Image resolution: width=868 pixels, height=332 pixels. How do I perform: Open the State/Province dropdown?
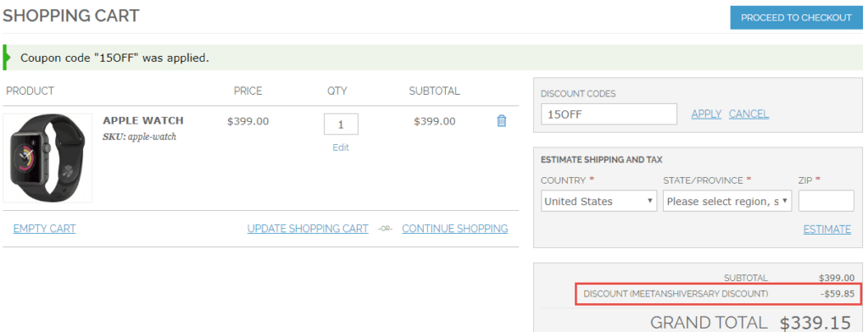pyautogui.click(x=727, y=201)
